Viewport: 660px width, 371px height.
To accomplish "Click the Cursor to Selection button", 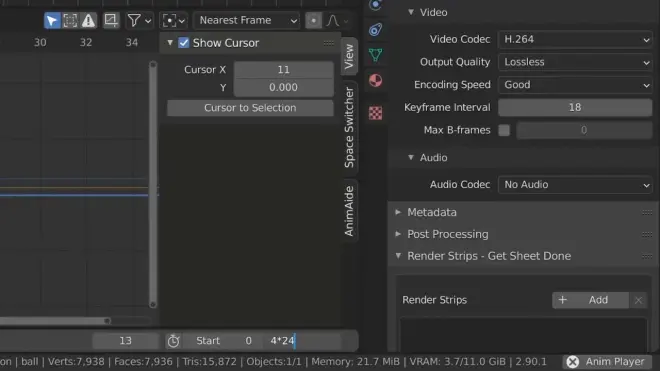I will tap(250, 108).
